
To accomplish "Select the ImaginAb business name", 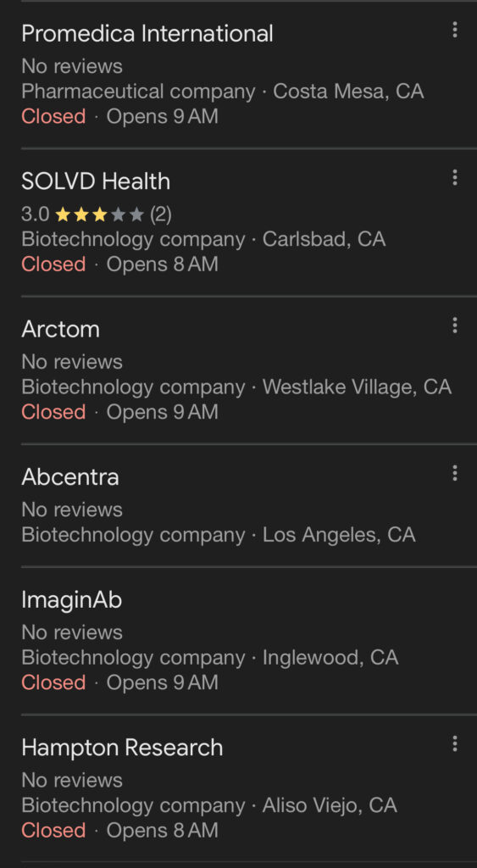I will pos(72,600).
